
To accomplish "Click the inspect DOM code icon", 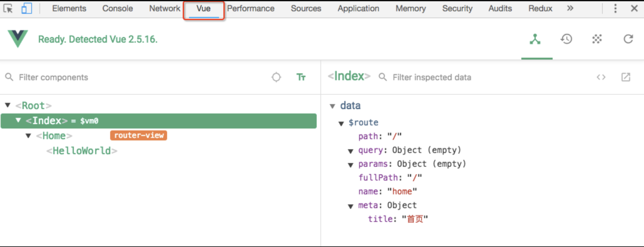I will coord(601,77).
